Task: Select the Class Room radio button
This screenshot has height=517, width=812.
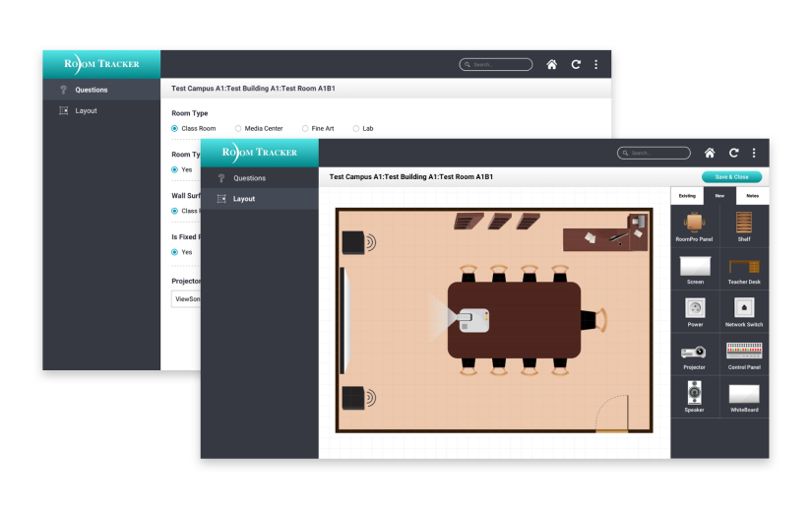Action: 174,128
